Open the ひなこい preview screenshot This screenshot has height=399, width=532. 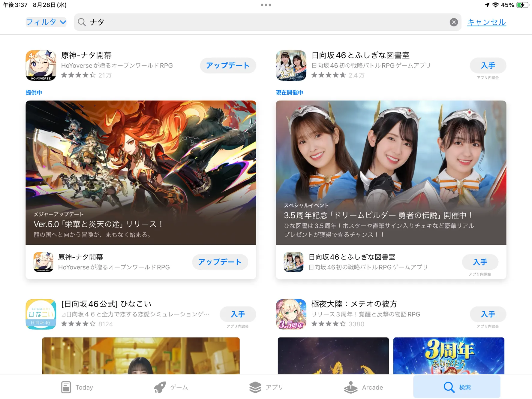[141, 356]
